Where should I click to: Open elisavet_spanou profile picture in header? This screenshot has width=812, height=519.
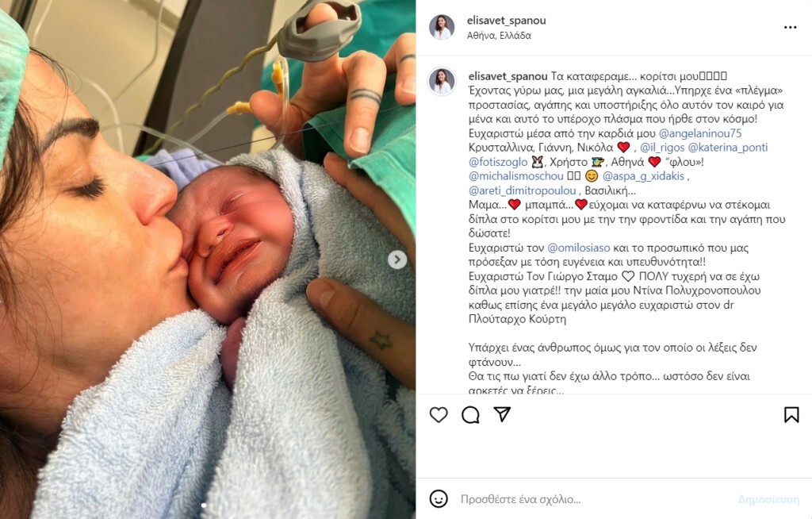442,27
